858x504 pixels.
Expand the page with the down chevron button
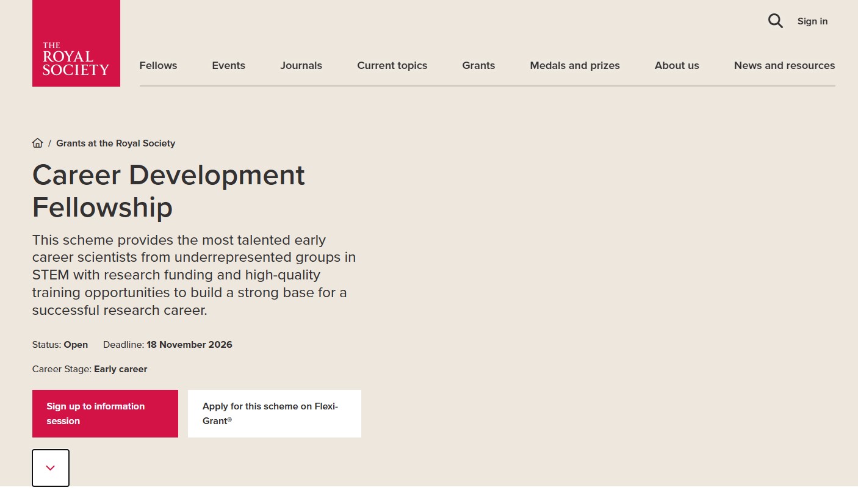pyautogui.click(x=51, y=468)
